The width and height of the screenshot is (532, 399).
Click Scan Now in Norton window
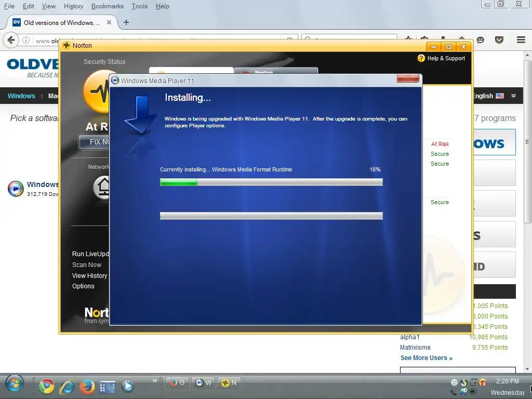(87, 264)
